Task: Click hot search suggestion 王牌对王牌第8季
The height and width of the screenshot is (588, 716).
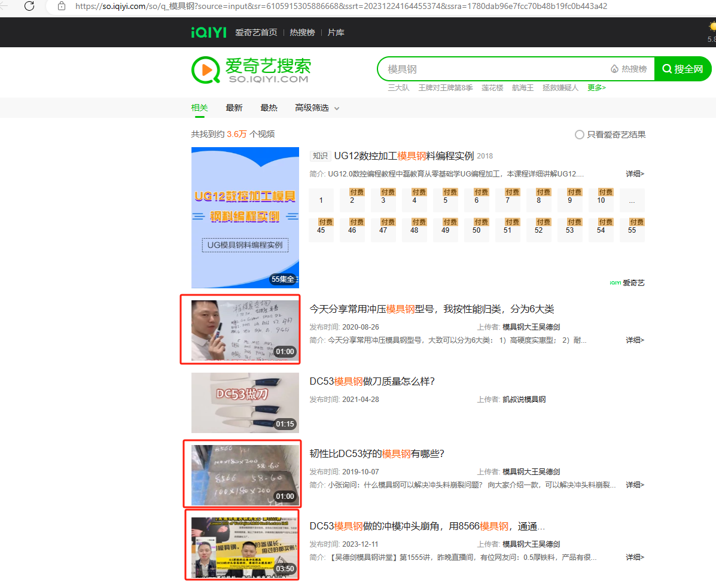Action: point(446,88)
